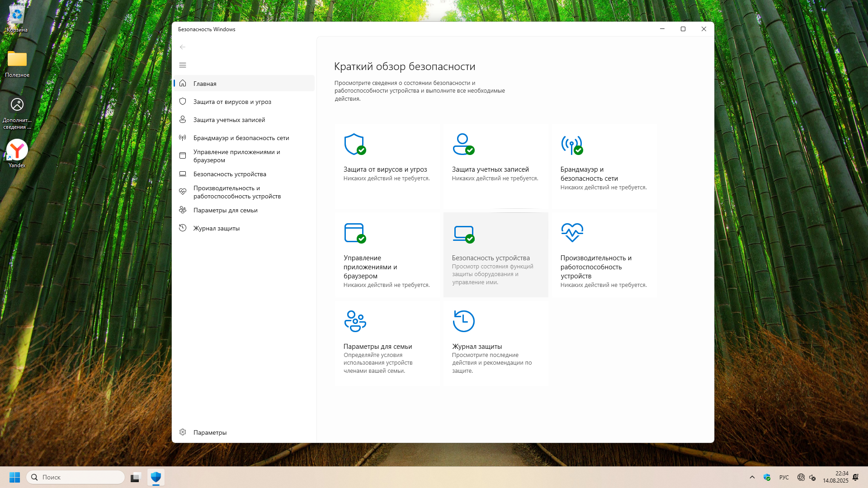Select Главная in the sidebar

point(205,84)
